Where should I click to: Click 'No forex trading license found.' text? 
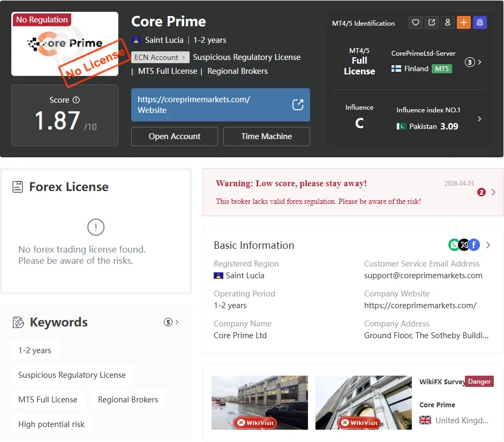click(x=82, y=249)
